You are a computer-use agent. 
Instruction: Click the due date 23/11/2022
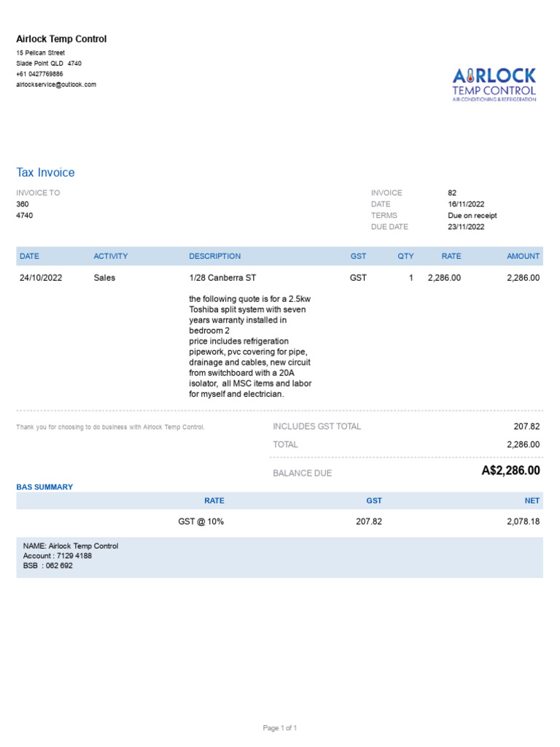click(x=466, y=227)
